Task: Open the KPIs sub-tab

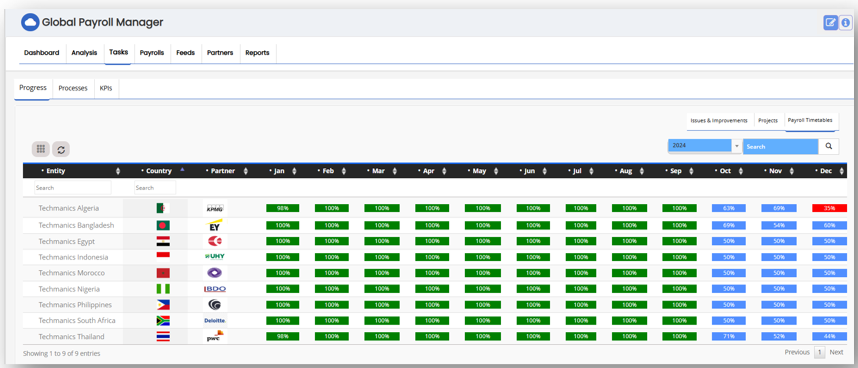Action: coord(106,88)
